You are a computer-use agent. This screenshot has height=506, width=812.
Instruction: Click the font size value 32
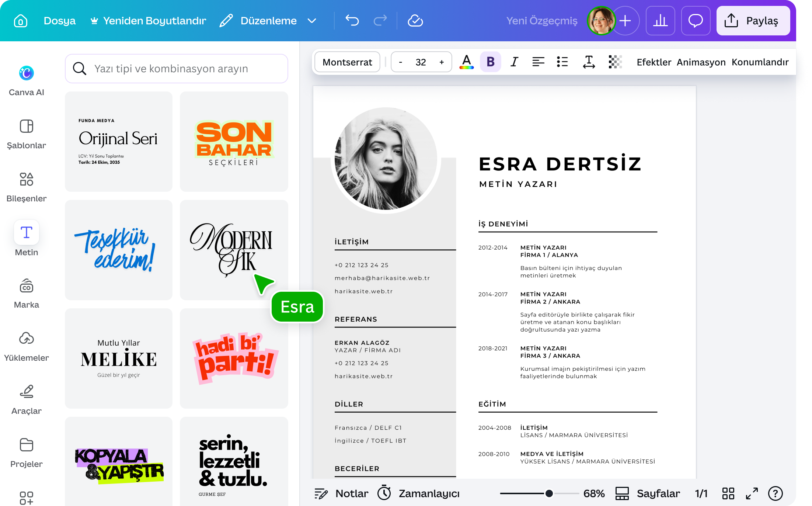pyautogui.click(x=421, y=62)
